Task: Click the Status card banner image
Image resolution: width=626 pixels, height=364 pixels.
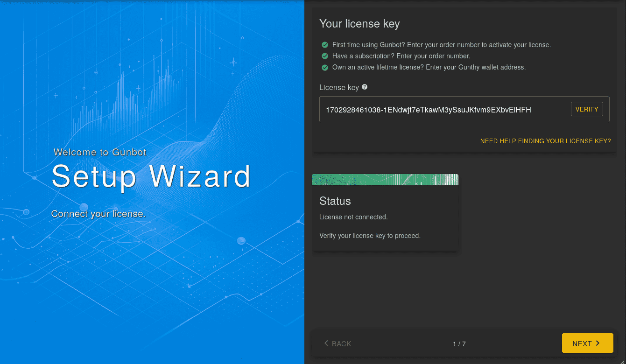Action: tap(385, 180)
